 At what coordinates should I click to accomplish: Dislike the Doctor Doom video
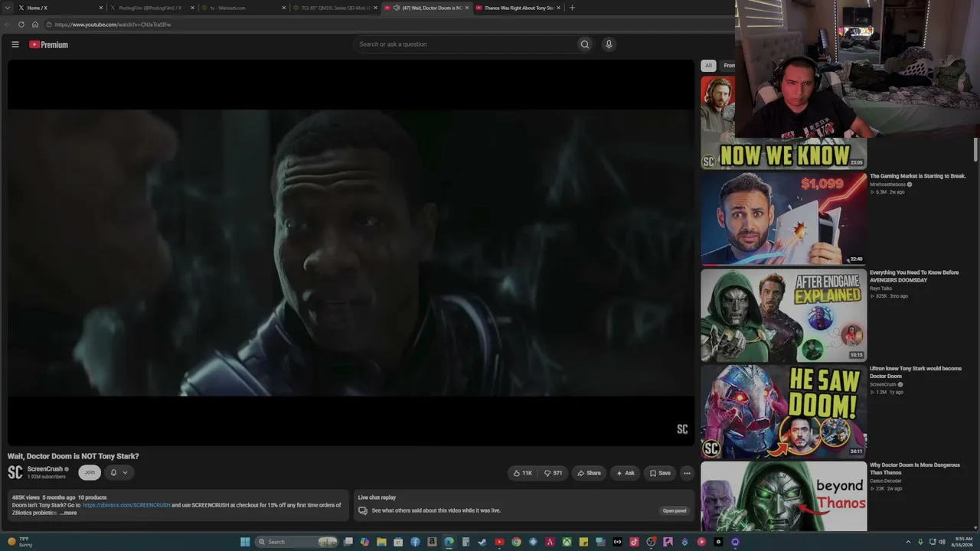click(554, 473)
